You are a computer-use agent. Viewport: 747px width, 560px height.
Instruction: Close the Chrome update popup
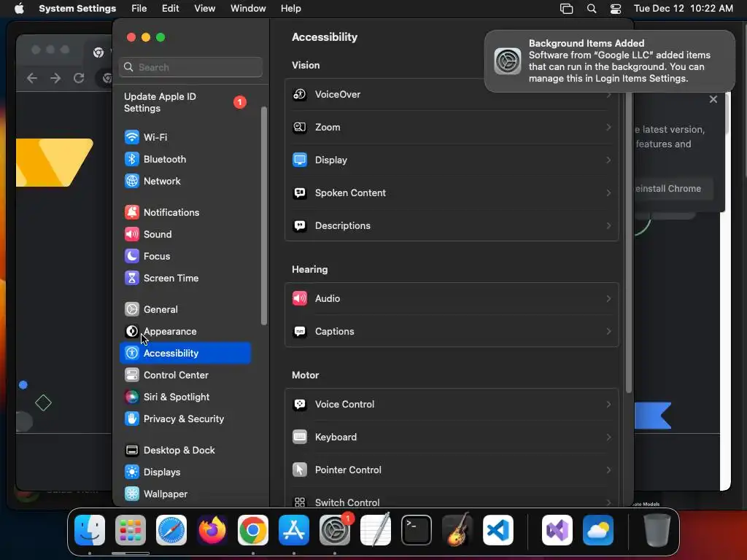pos(713,99)
